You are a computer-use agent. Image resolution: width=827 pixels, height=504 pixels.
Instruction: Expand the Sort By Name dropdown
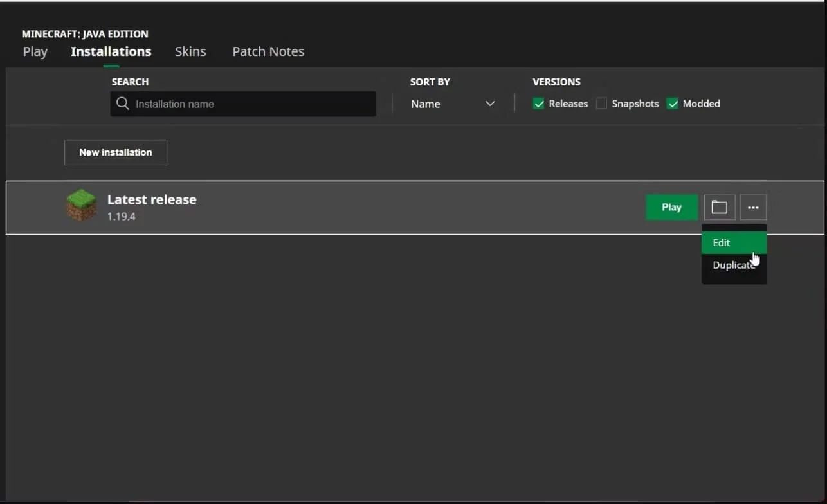coord(453,104)
